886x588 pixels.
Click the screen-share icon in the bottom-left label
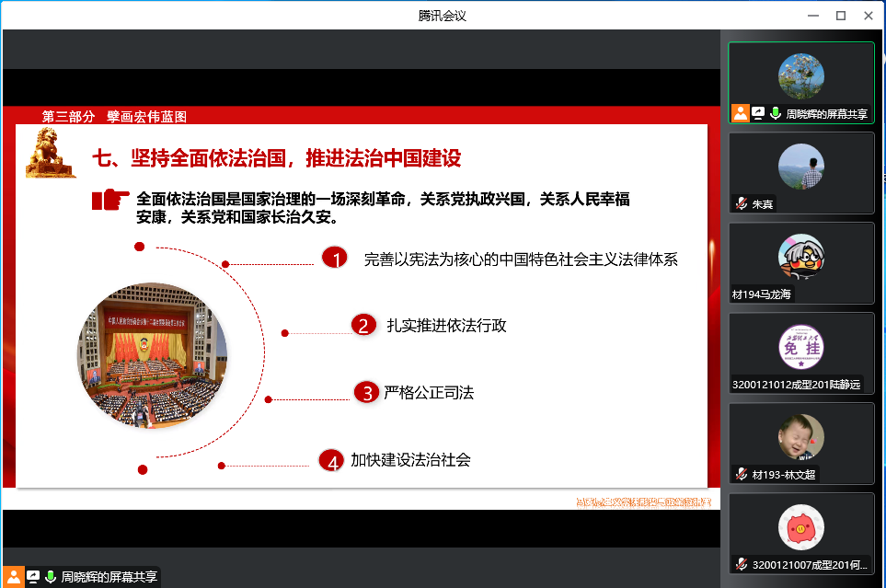[33, 577]
